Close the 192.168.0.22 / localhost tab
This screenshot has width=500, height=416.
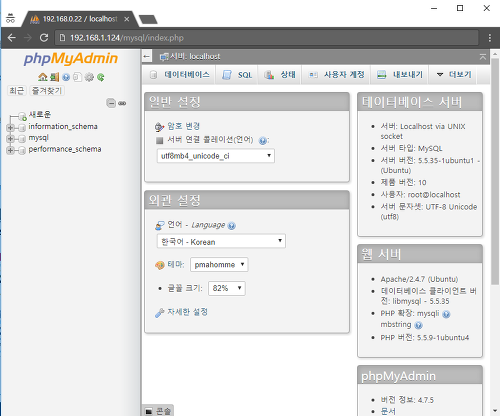(x=127, y=19)
